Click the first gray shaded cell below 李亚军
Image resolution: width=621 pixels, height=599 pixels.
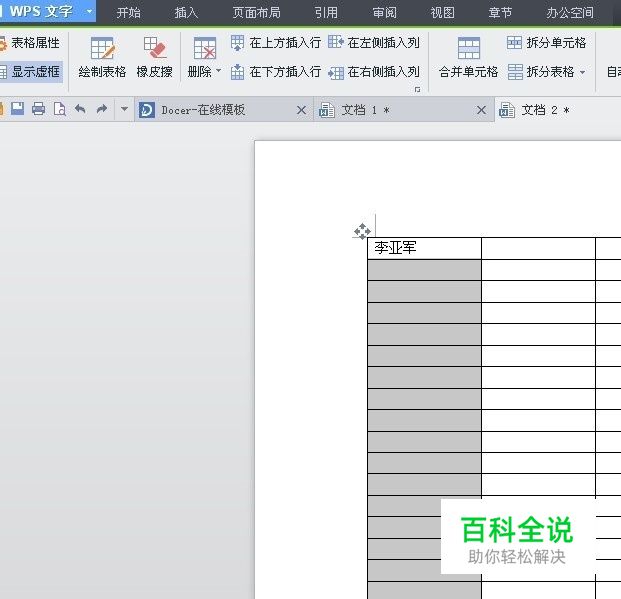(x=424, y=270)
